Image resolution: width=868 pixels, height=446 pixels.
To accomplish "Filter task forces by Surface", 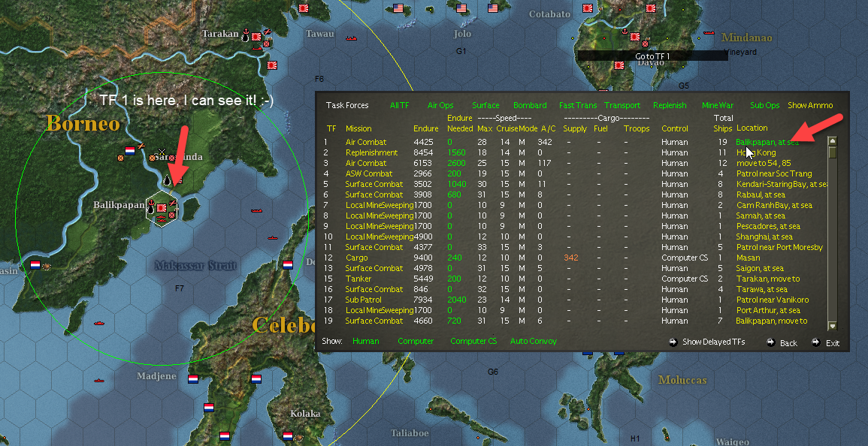I will (486, 105).
